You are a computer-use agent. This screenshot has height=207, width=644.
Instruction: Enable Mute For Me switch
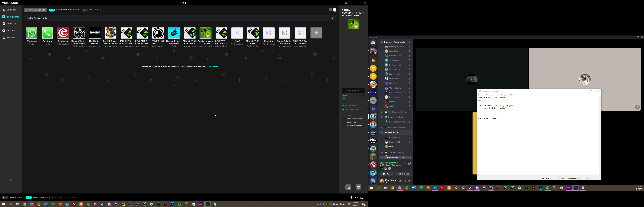(85, 10)
